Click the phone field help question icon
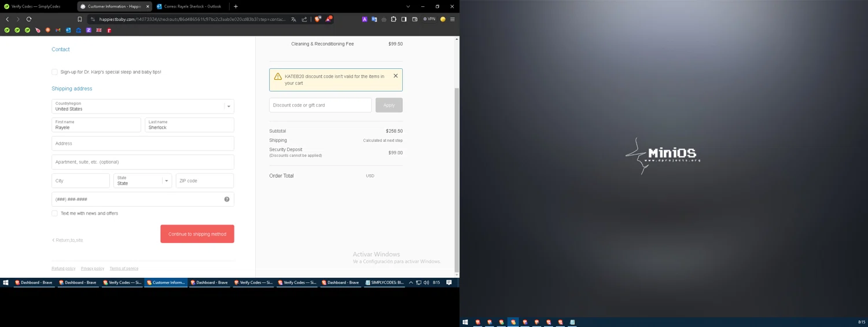Screen dimensions: 868x327 point(227,199)
